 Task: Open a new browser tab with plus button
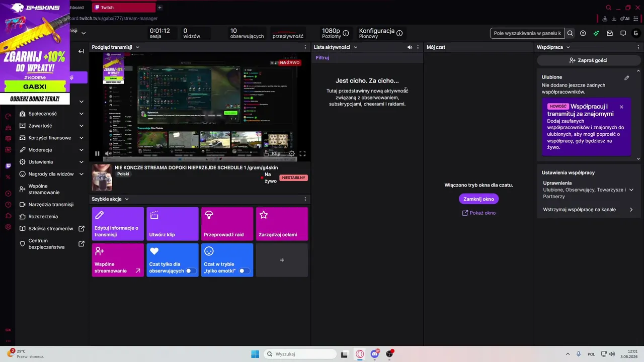click(x=160, y=8)
